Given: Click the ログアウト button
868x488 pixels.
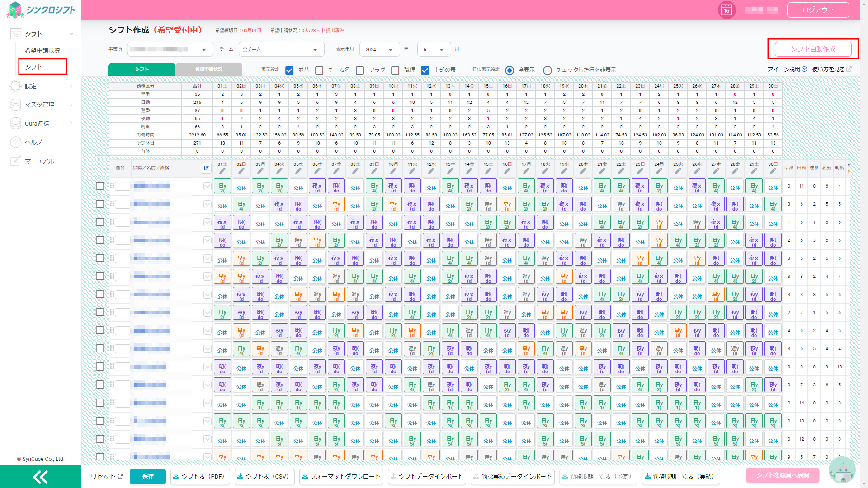Looking at the screenshot, I should tap(818, 10).
